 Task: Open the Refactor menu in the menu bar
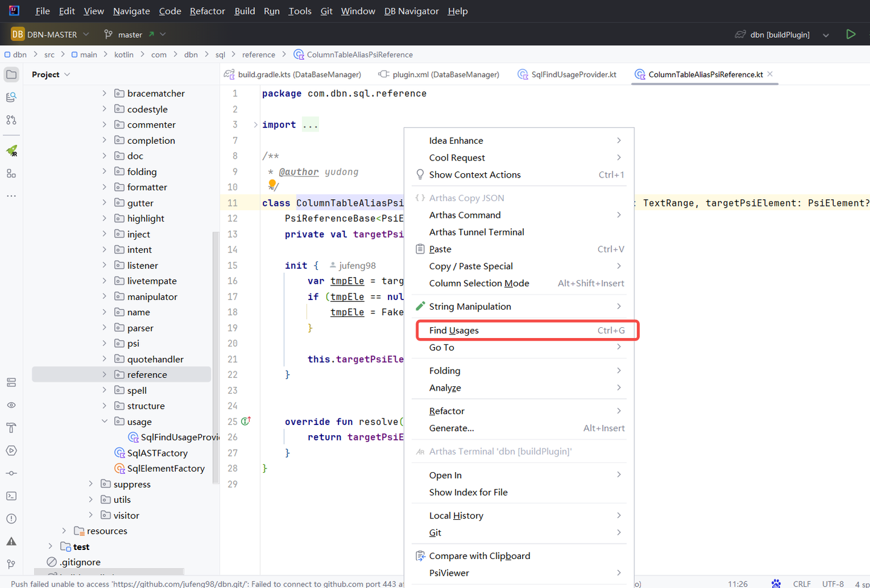tap(207, 11)
